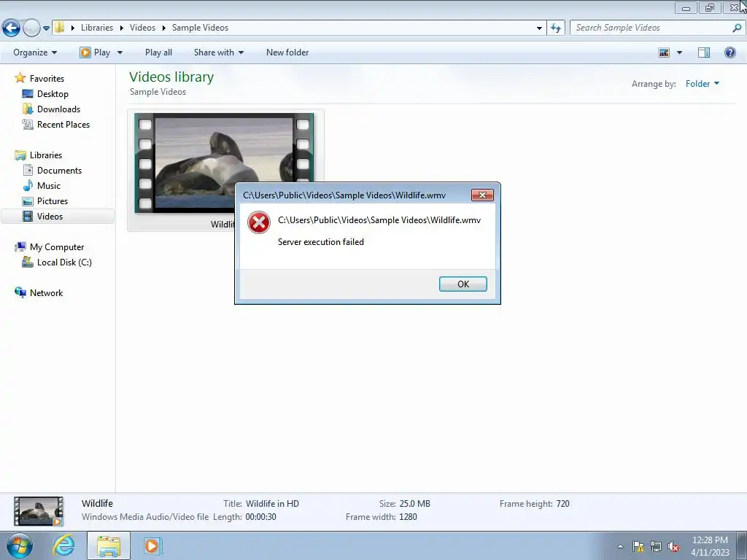Click the Frame width value 1280

(408, 517)
